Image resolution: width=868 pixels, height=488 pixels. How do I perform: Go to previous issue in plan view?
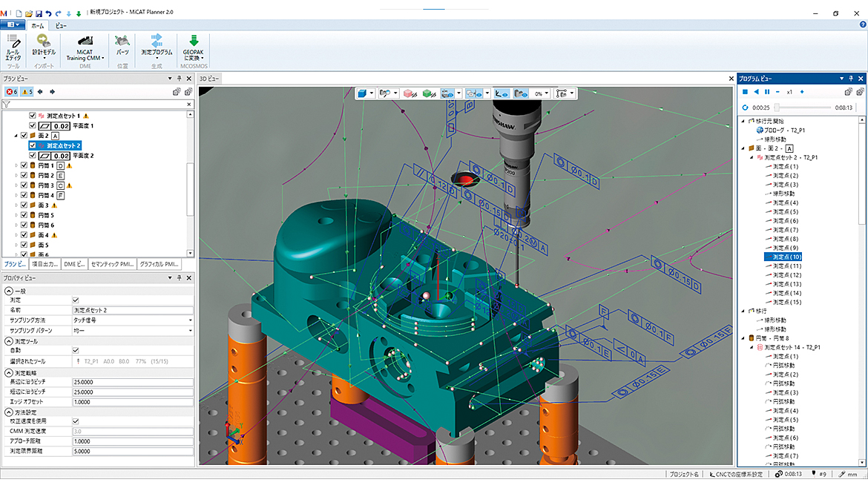(40, 92)
